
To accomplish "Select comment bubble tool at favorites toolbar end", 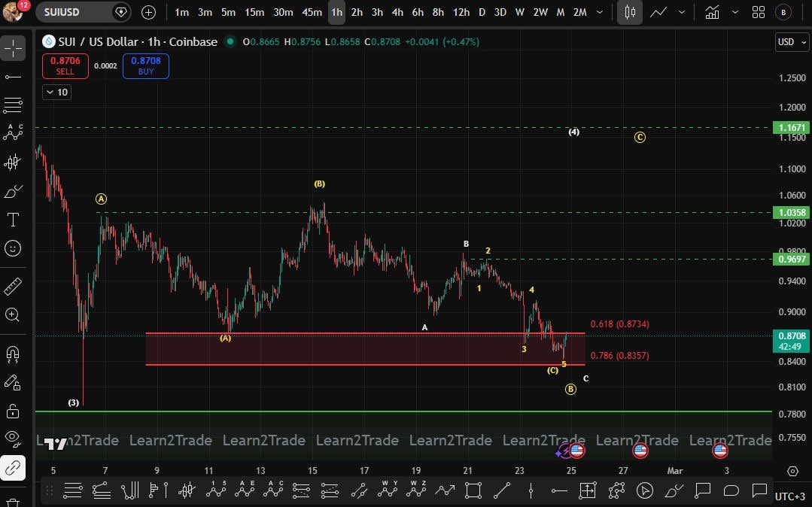I will (759, 490).
